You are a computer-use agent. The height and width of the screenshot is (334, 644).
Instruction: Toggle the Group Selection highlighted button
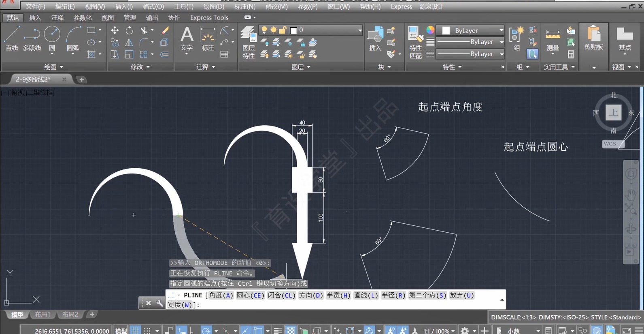tap(533, 54)
